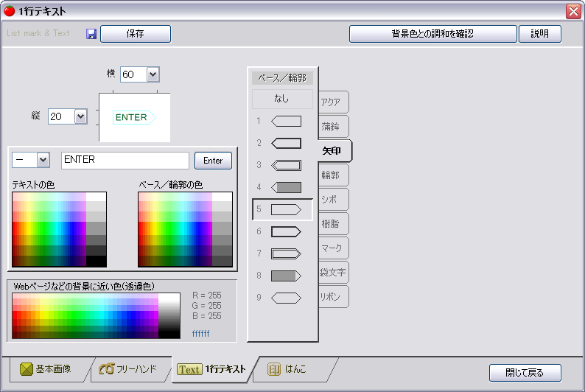Screen dimensions: 585x392
Task: Select arrow shape number 3 double outline
Action: [x=286, y=165]
